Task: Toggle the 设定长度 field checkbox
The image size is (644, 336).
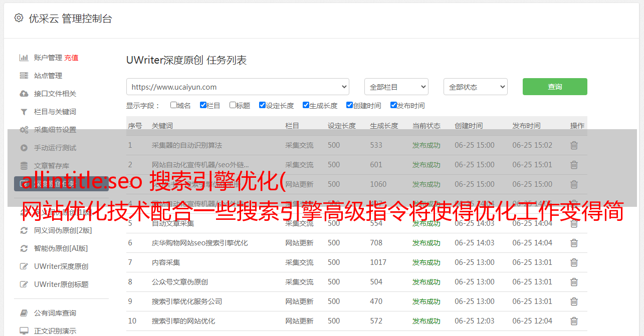Action: tap(262, 105)
